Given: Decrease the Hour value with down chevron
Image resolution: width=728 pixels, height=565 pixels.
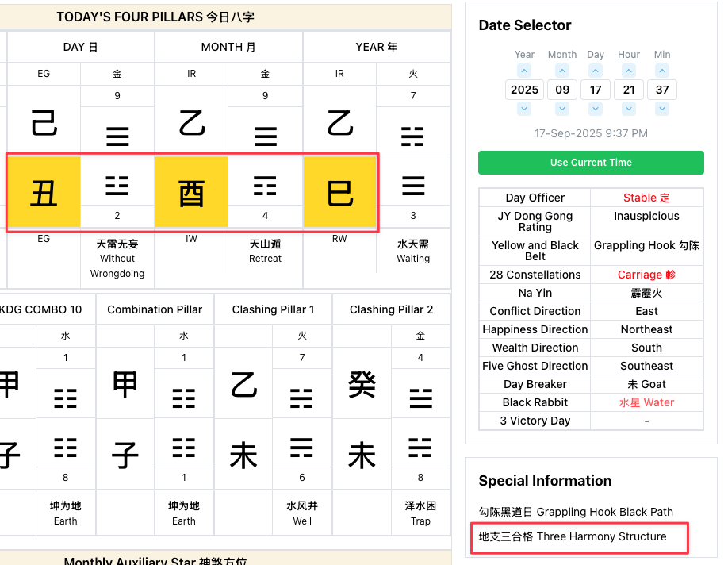Looking at the screenshot, I should (x=629, y=109).
